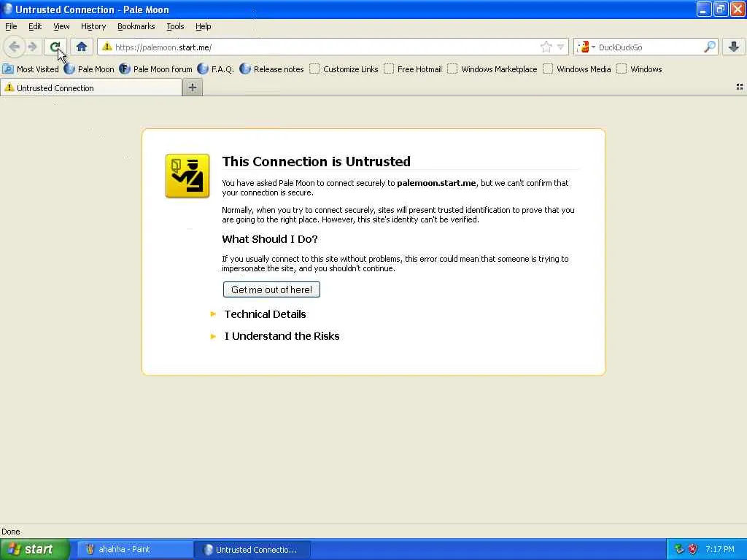Open the Release notes bookmark

[271, 69]
